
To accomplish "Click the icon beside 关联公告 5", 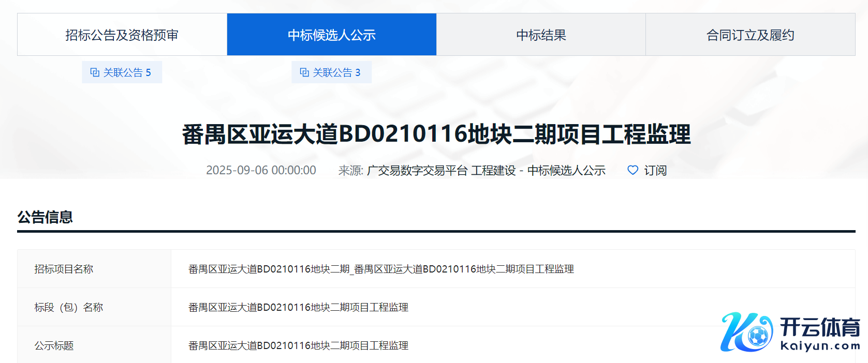I will pos(95,72).
